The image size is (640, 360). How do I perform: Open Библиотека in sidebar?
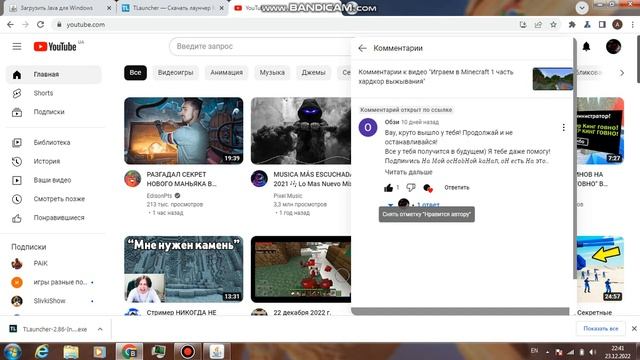(53, 142)
